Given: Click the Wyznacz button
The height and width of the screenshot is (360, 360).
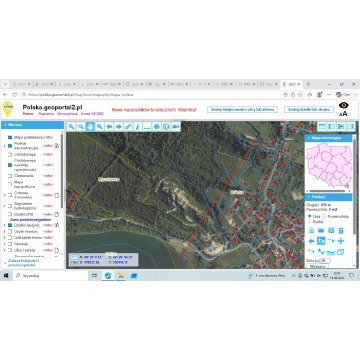Looking at the screenshot, I should pyautogui.click(x=317, y=266).
